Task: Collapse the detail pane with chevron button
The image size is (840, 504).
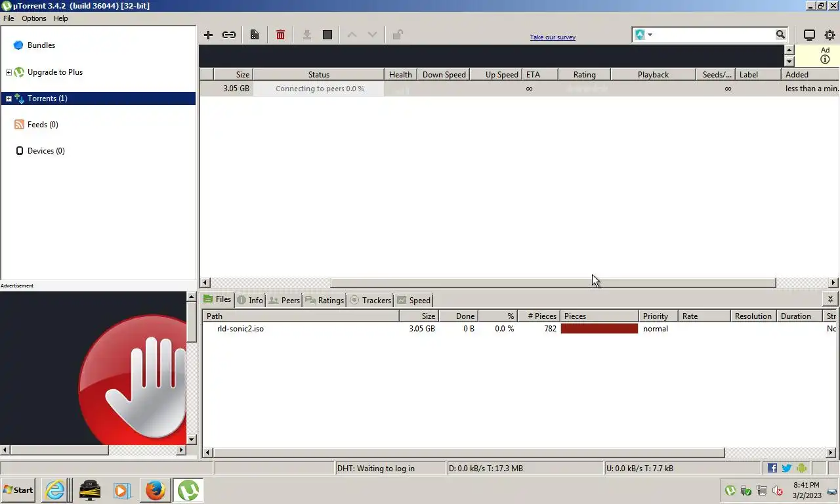Action: point(831,299)
